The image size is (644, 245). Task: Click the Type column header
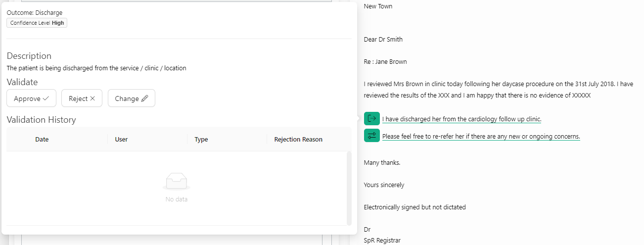point(201,140)
